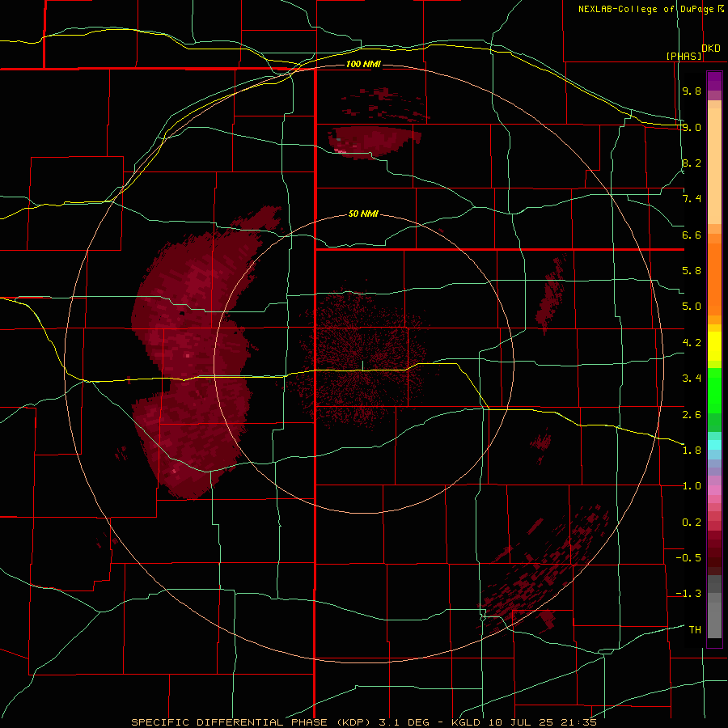
Task: Select the 6.6 scale label
Action: tap(692, 235)
